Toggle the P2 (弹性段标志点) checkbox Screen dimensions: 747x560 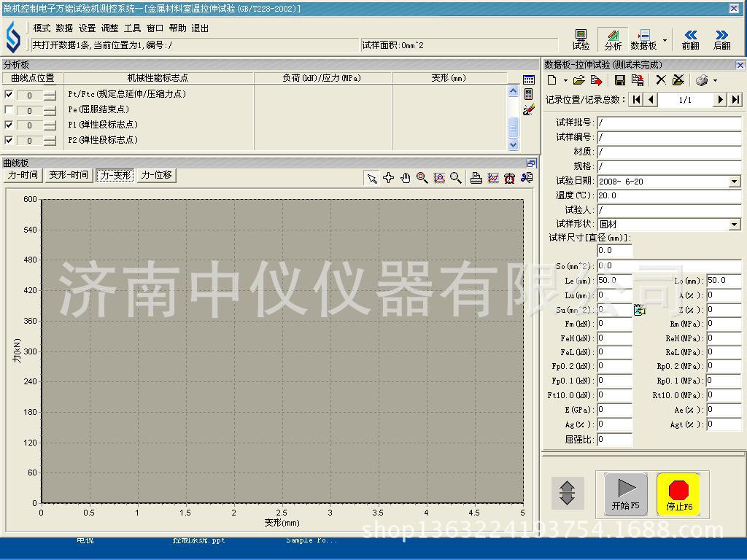tap(9, 140)
